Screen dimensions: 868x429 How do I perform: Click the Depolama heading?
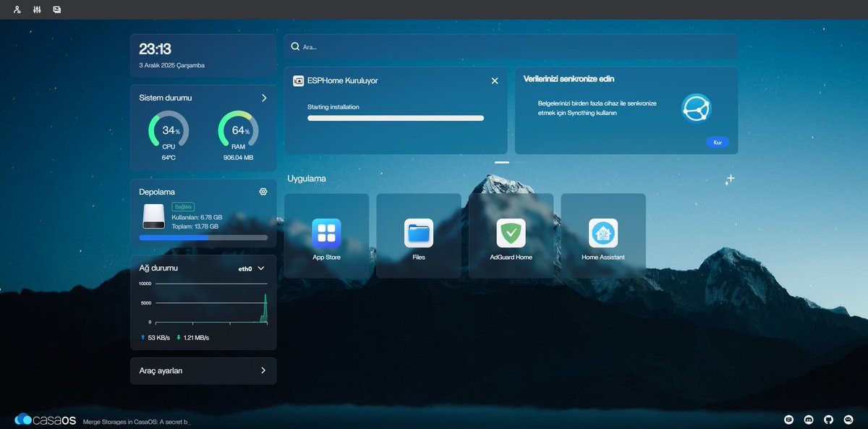[157, 192]
